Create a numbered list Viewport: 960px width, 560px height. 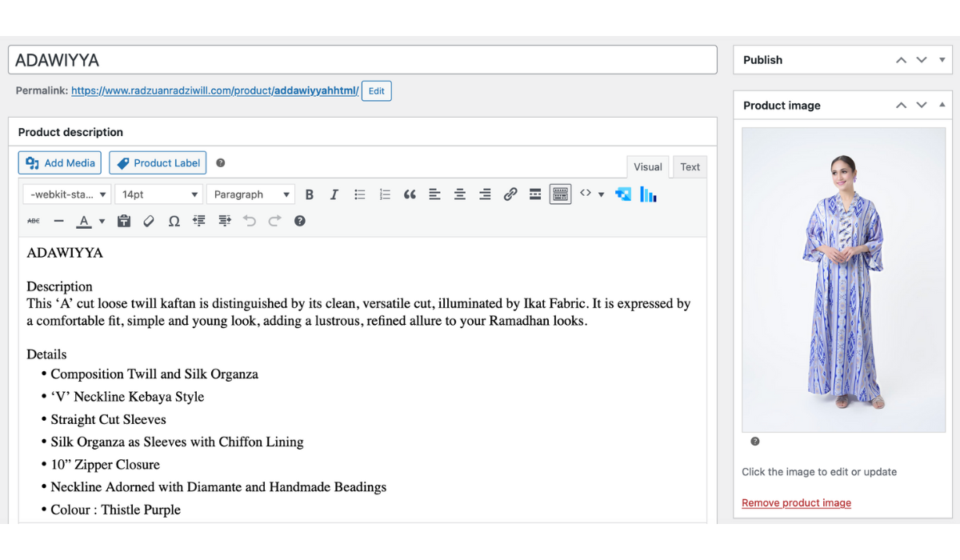click(385, 194)
